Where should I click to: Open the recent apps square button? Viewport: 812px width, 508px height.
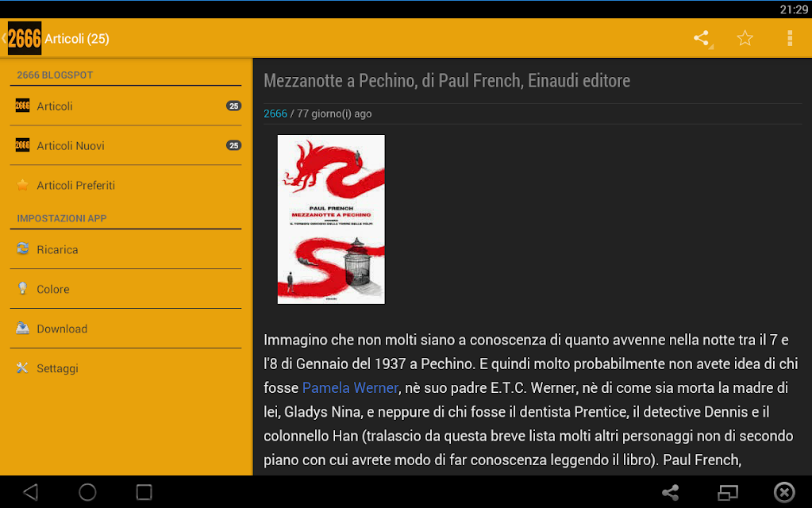coord(144,492)
